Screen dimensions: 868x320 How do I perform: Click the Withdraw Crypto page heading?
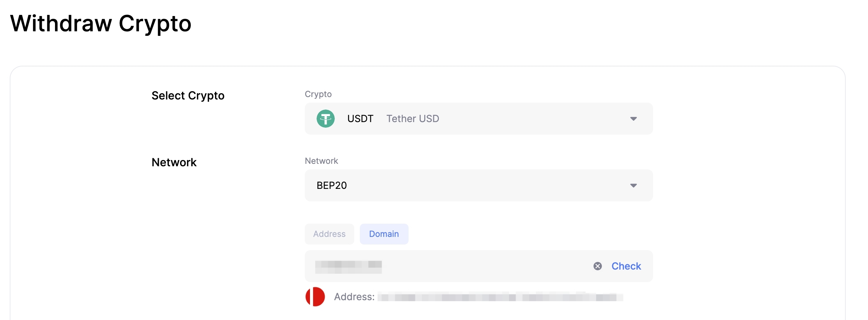coord(101,24)
